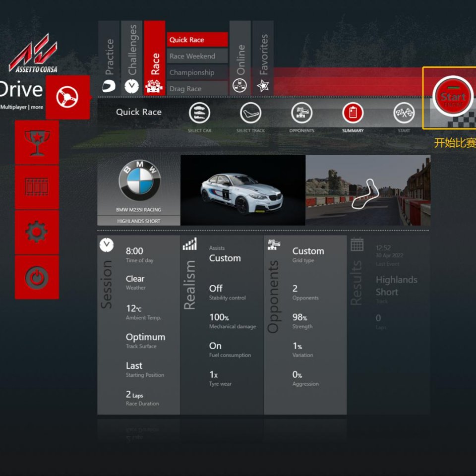Select the Challenges stopwatch icon
The image size is (476, 476).
[132, 86]
